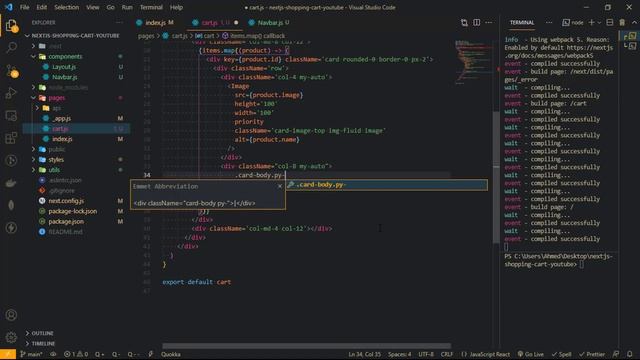
Task: Open the new terminal launch profile dropdown
Action: click(x=599, y=22)
